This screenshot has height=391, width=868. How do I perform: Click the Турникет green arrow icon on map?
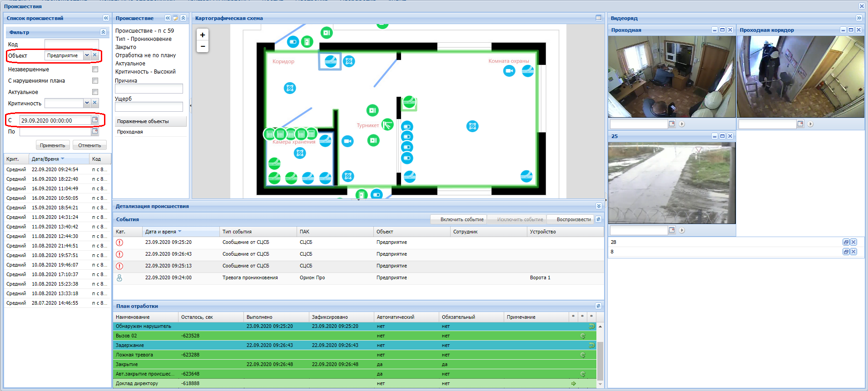coord(387,124)
